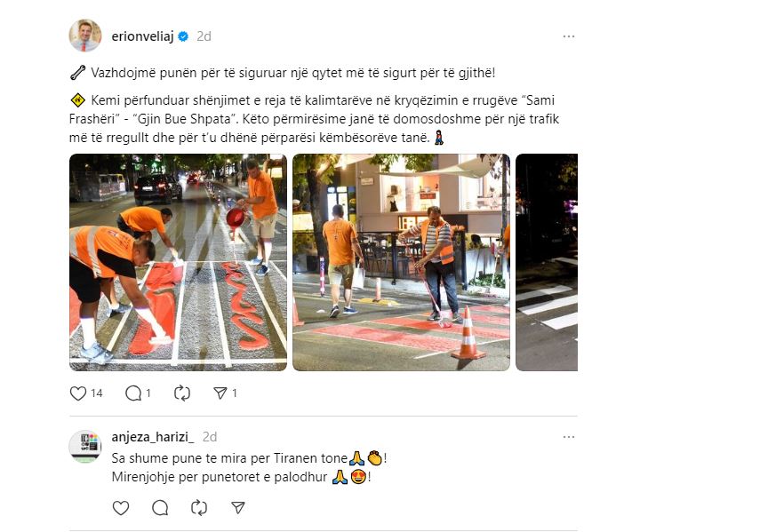Click erionveliaj profile picture
The width and height of the screenshot is (776, 532).
pyautogui.click(x=85, y=36)
